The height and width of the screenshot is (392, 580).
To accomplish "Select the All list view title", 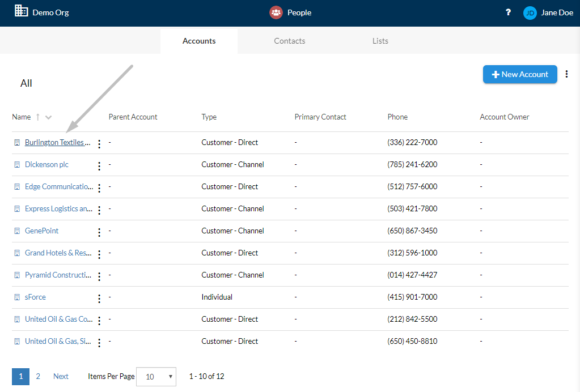I will 26,83.
